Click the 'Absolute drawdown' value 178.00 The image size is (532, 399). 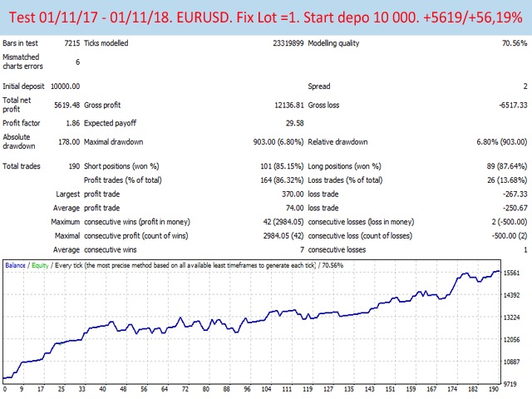pyautogui.click(x=69, y=142)
